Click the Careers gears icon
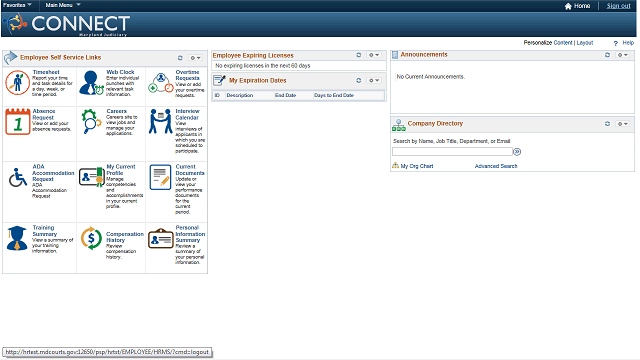 click(x=91, y=122)
